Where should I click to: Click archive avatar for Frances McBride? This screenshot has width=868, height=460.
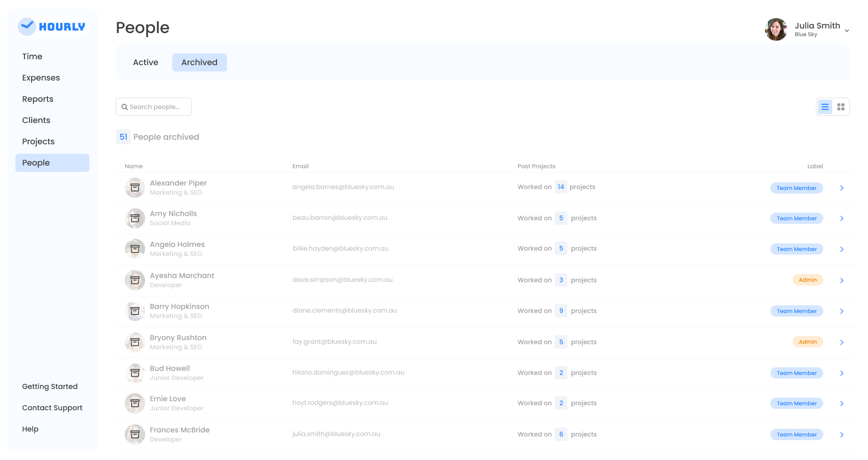click(135, 435)
